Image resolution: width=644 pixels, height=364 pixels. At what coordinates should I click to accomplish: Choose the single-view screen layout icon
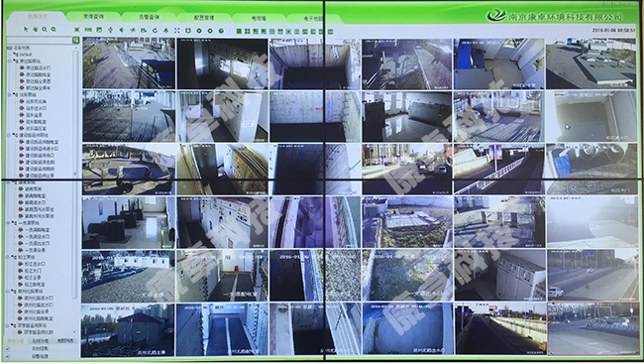tap(239, 32)
